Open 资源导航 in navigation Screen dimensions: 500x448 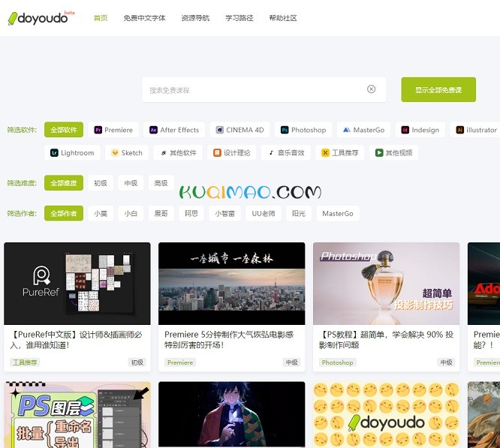point(195,18)
